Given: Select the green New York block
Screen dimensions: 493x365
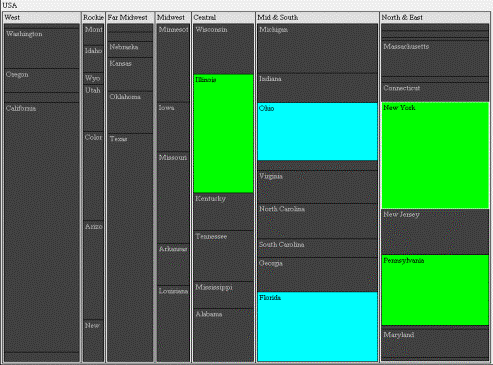Looking at the screenshot, I should [435, 155].
